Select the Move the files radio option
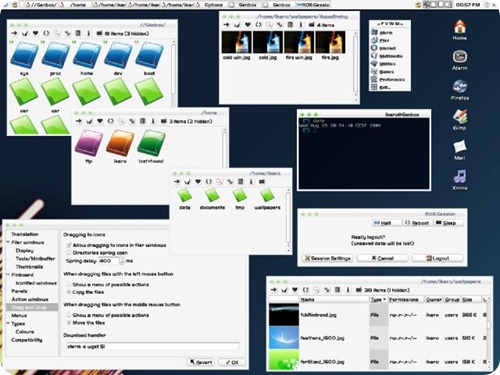Viewport: 500px width, 375px height. 69,323
